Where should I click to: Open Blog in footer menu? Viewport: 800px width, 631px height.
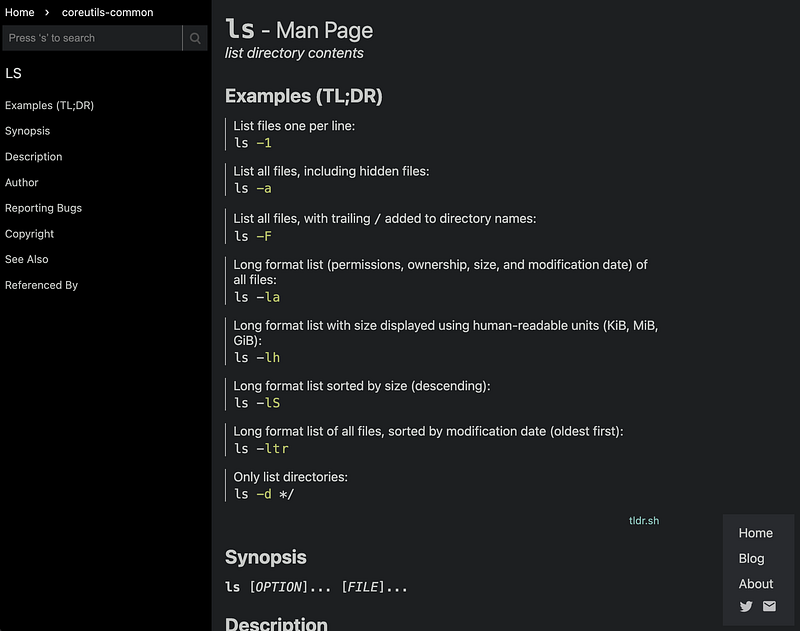752,559
